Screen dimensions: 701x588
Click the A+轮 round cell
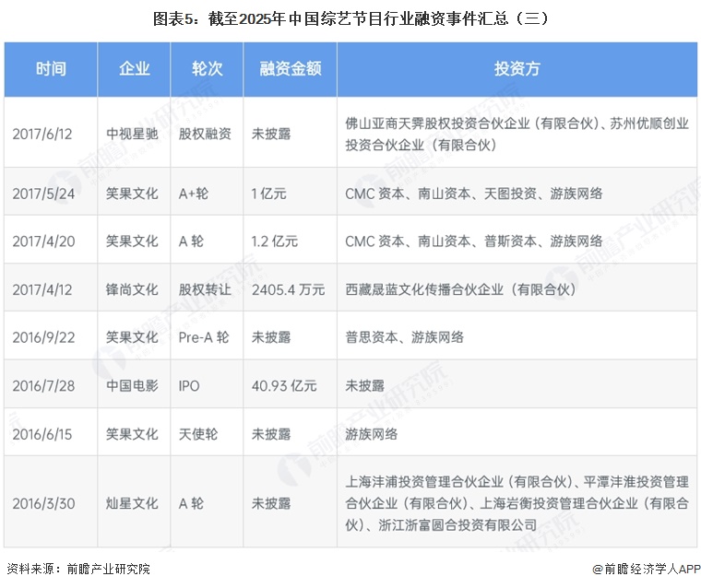click(194, 194)
